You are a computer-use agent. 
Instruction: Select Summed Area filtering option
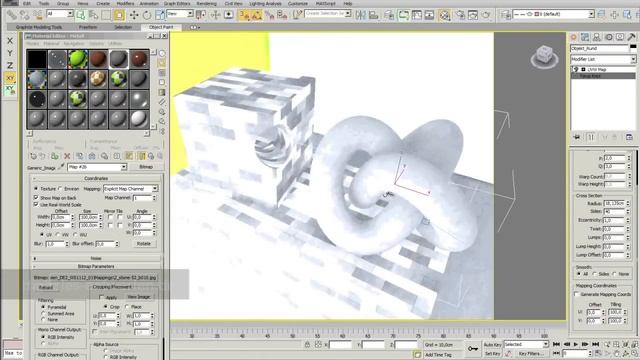(43, 313)
